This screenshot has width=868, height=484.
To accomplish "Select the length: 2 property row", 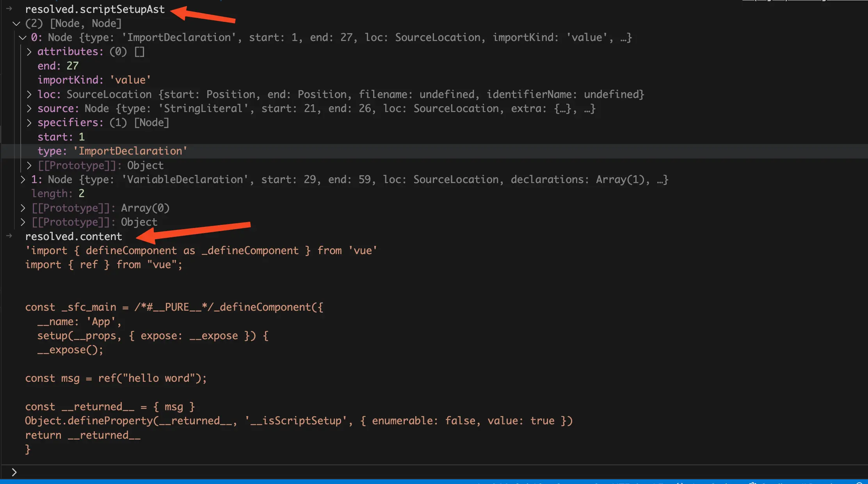I will pos(58,194).
